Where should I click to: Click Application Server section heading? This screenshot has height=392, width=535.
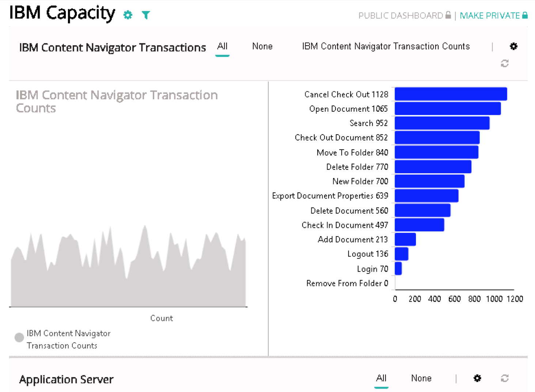(x=66, y=380)
